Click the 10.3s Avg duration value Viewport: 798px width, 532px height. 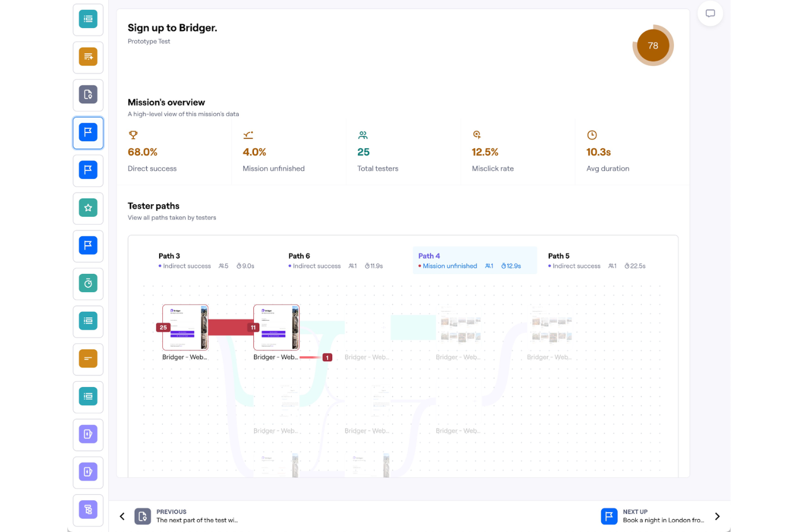coord(598,152)
